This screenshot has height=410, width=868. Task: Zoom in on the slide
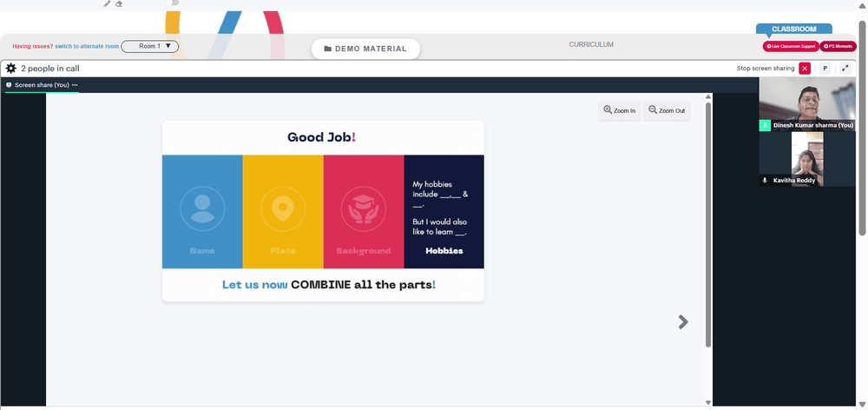[x=620, y=110]
